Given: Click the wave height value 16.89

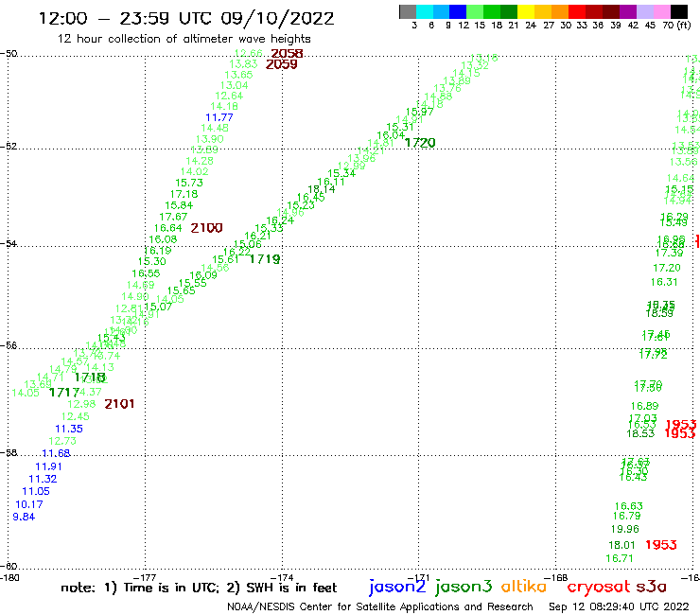Looking at the screenshot, I should click(644, 406).
